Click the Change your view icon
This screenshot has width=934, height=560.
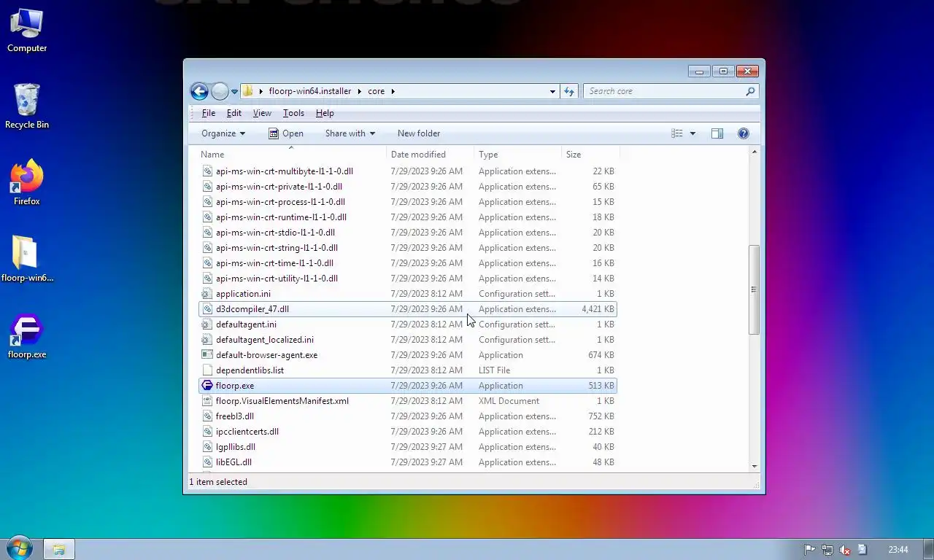(x=677, y=133)
